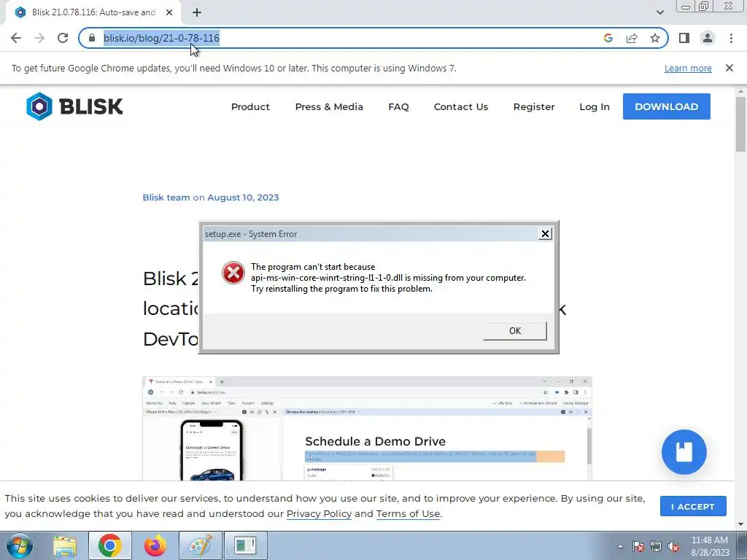Click the Google search icon in address bar

tap(608, 38)
